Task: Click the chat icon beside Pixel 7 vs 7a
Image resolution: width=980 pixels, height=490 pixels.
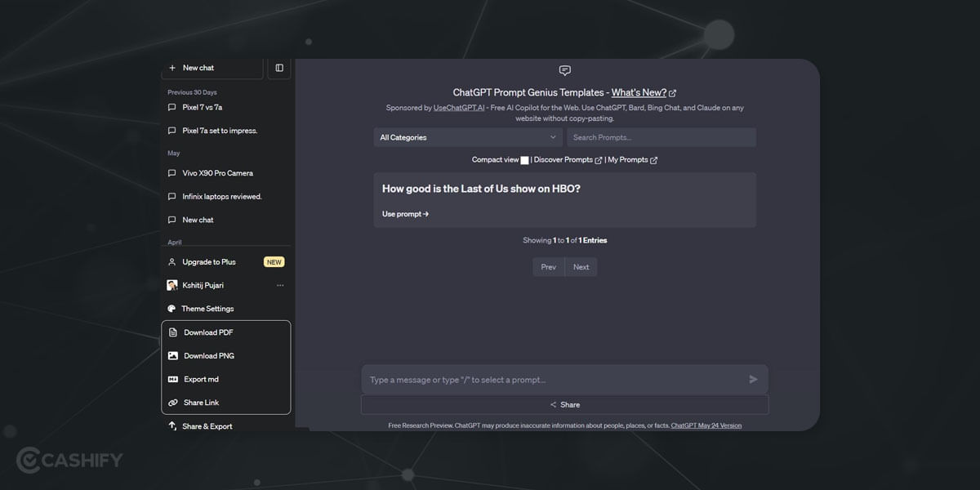Action: [x=171, y=107]
